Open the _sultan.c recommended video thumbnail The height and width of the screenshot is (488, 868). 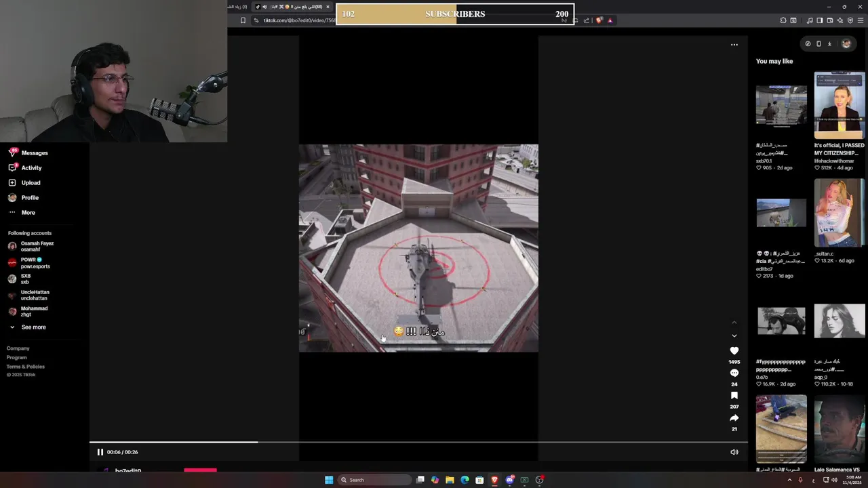point(840,213)
